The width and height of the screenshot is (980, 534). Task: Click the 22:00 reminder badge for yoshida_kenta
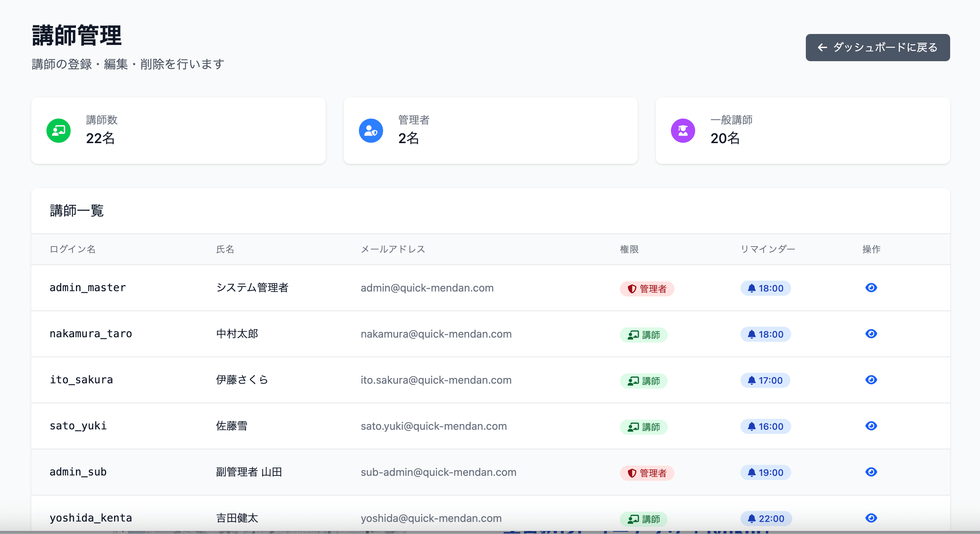tap(766, 519)
